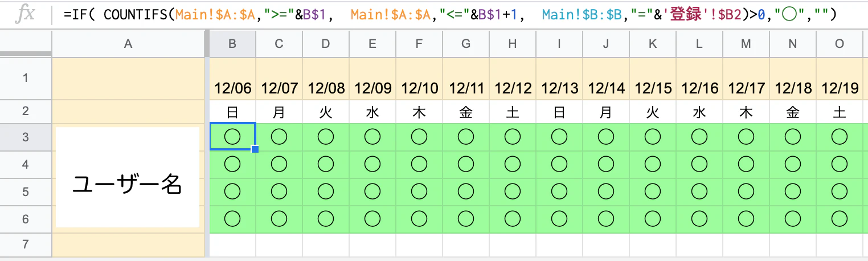This screenshot has width=868, height=261.
Task: Select row 6 header
Action: point(25,219)
